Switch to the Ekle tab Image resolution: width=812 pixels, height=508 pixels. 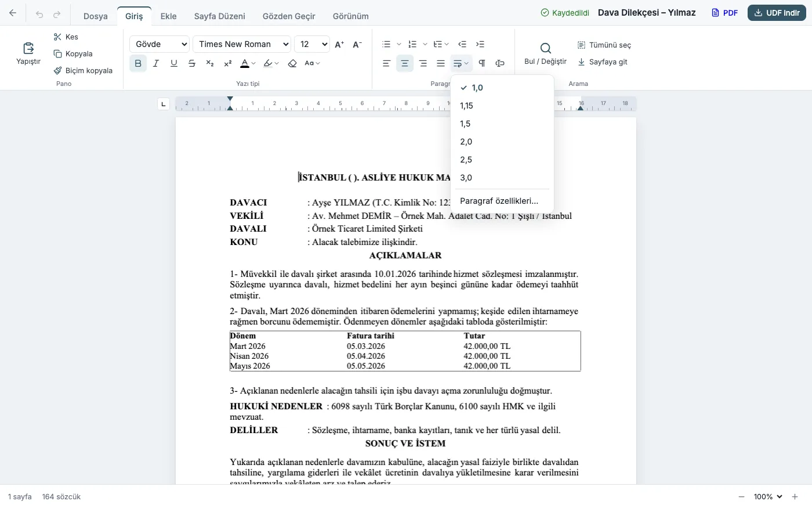point(169,16)
